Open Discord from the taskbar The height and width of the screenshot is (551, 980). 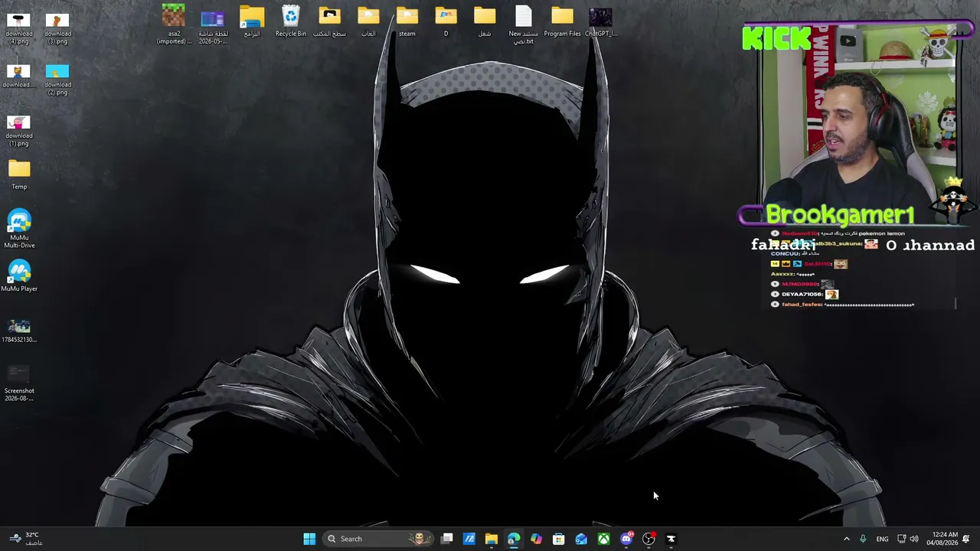(x=626, y=539)
